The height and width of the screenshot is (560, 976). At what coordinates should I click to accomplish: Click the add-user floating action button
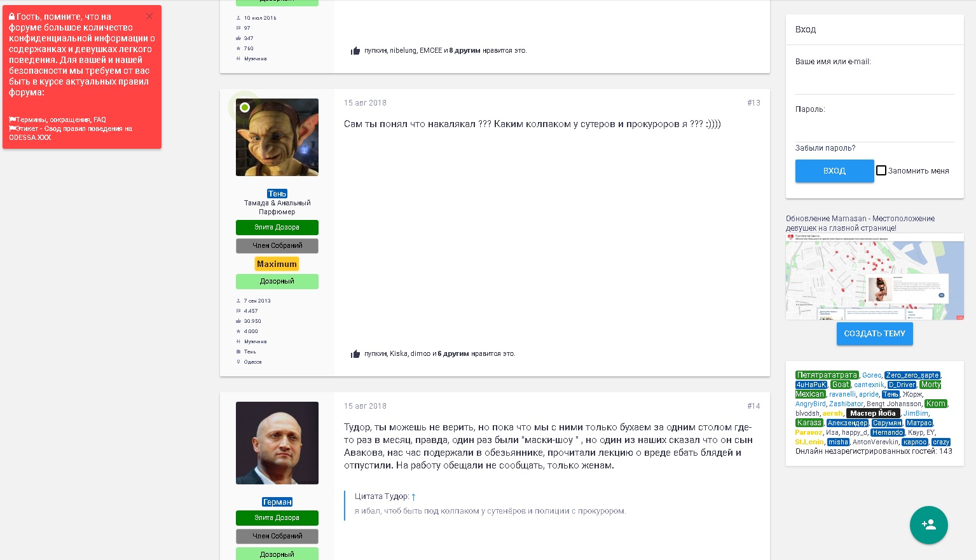click(x=928, y=525)
